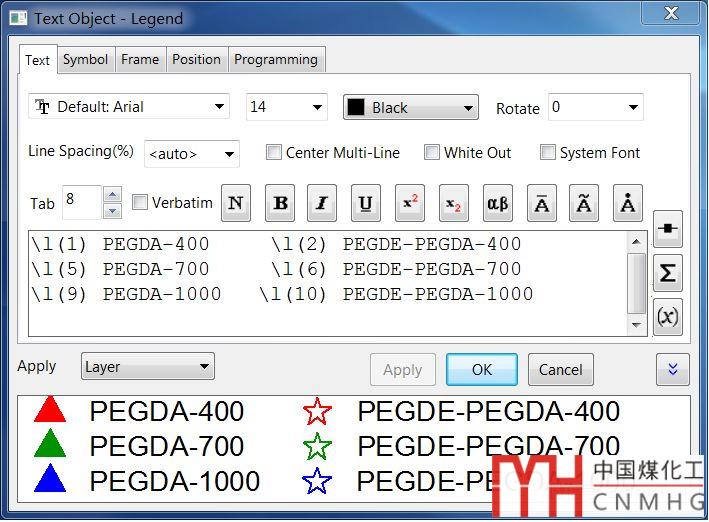Apply superscript formatting

(410, 203)
